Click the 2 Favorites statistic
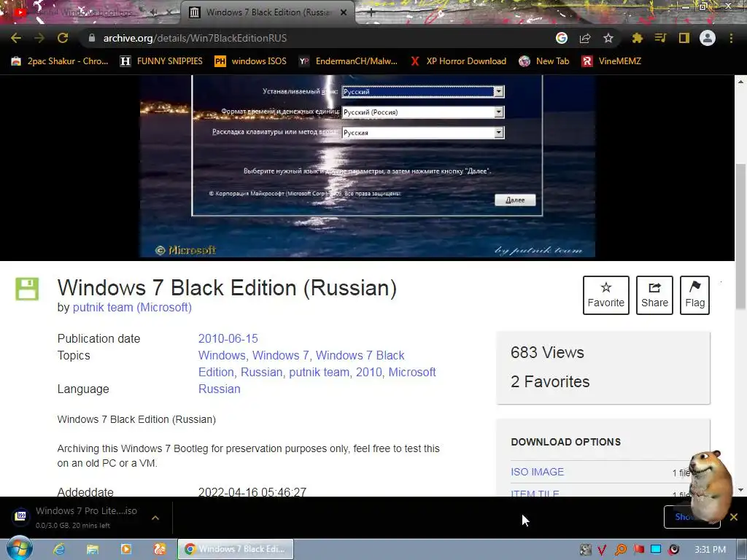 click(x=550, y=381)
